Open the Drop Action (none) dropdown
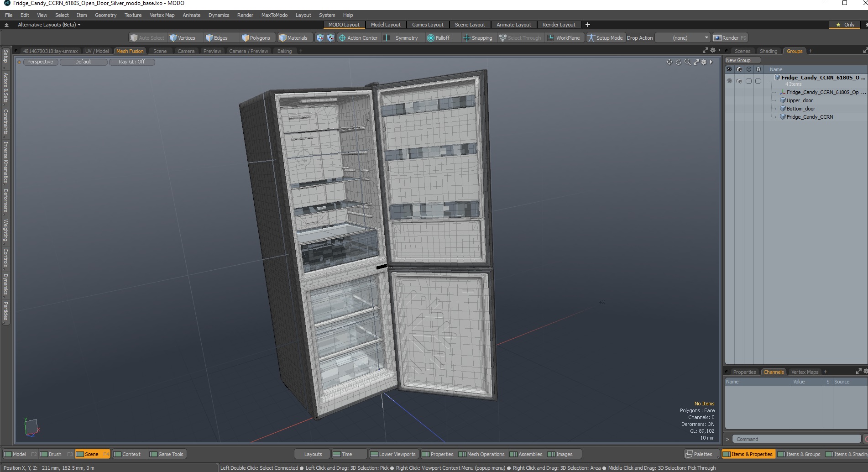Screen dimensions: 868x472 [x=682, y=38]
